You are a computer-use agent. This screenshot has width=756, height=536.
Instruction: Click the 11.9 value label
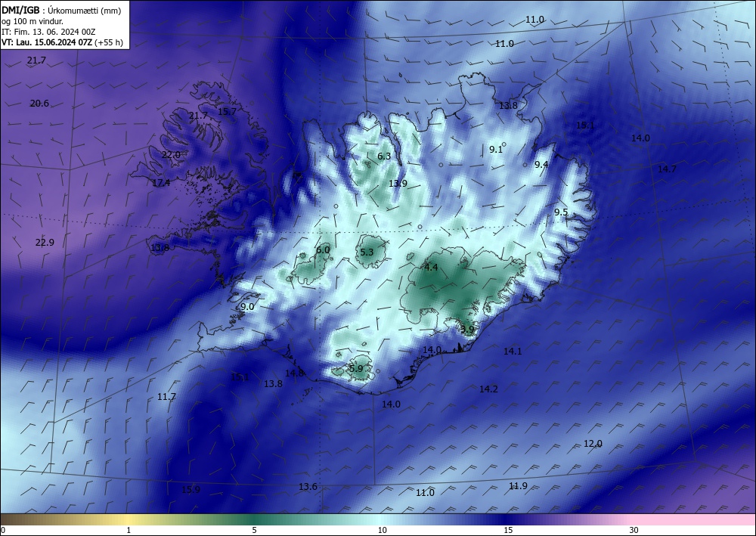[518, 486]
